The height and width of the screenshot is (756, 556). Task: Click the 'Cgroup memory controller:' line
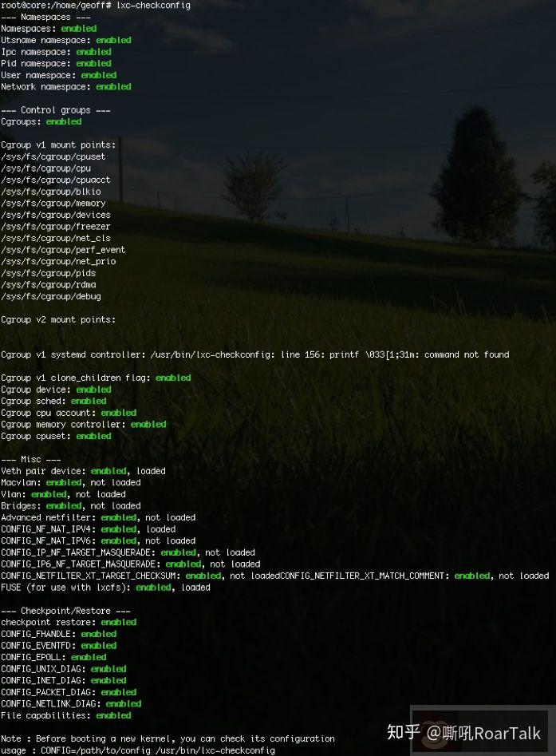tap(83, 424)
